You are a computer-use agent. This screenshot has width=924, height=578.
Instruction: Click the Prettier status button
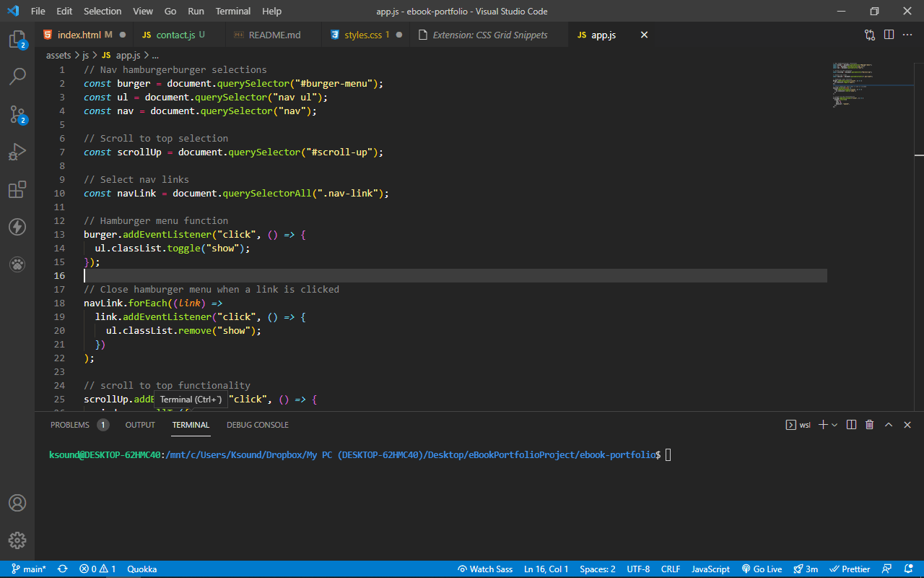(x=850, y=569)
